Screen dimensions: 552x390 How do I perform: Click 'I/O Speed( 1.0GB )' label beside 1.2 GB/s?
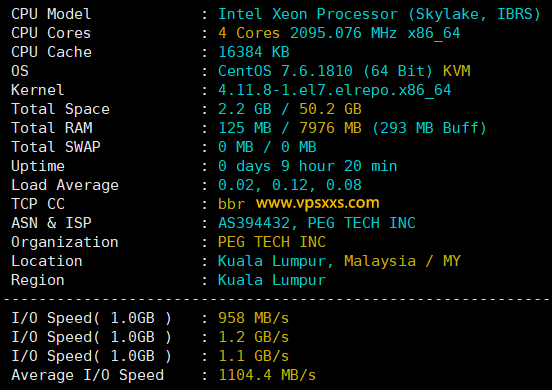pos(92,337)
